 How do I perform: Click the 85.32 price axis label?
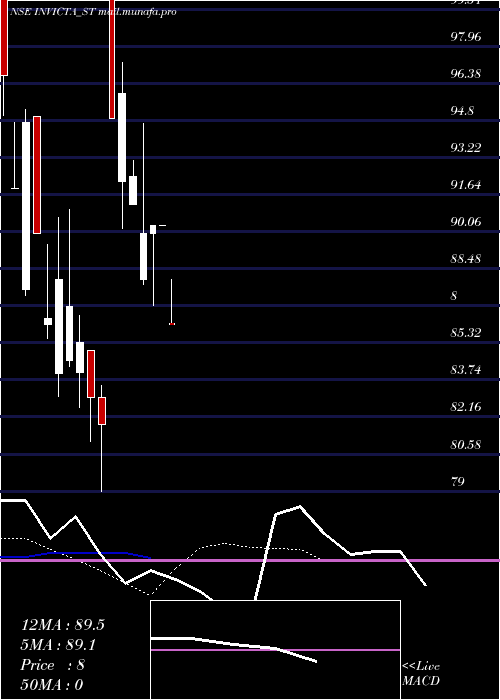[466, 333]
